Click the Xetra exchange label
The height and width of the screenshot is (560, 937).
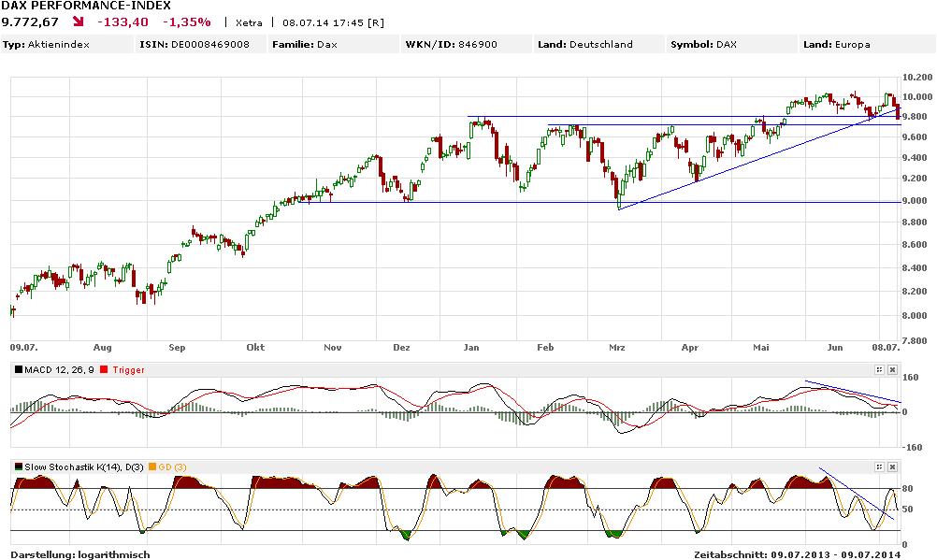pyautogui.click(x=249, y=23)
